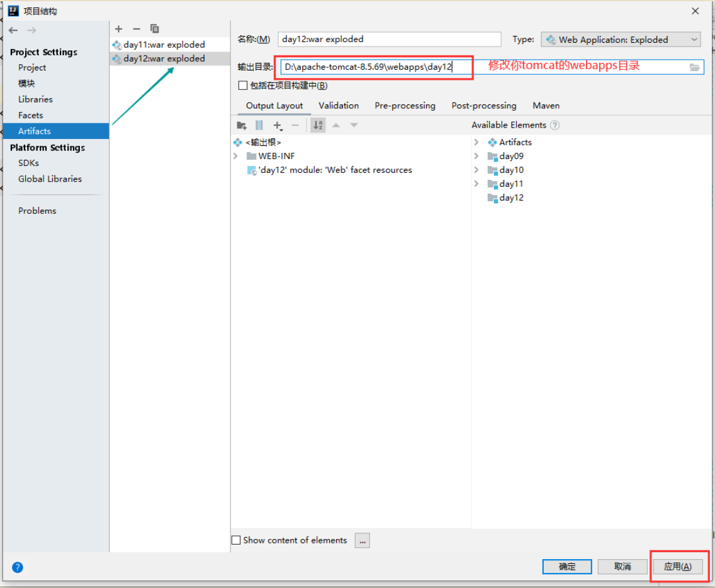Open Libraries settings
The height and width of the screenshot is (588, 715).
click(36, 99)
